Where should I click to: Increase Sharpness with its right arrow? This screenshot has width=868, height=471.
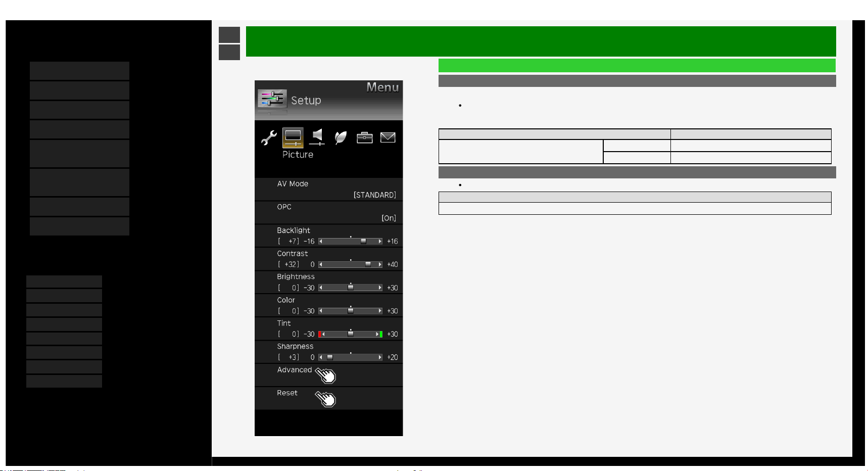click(380, 357)
